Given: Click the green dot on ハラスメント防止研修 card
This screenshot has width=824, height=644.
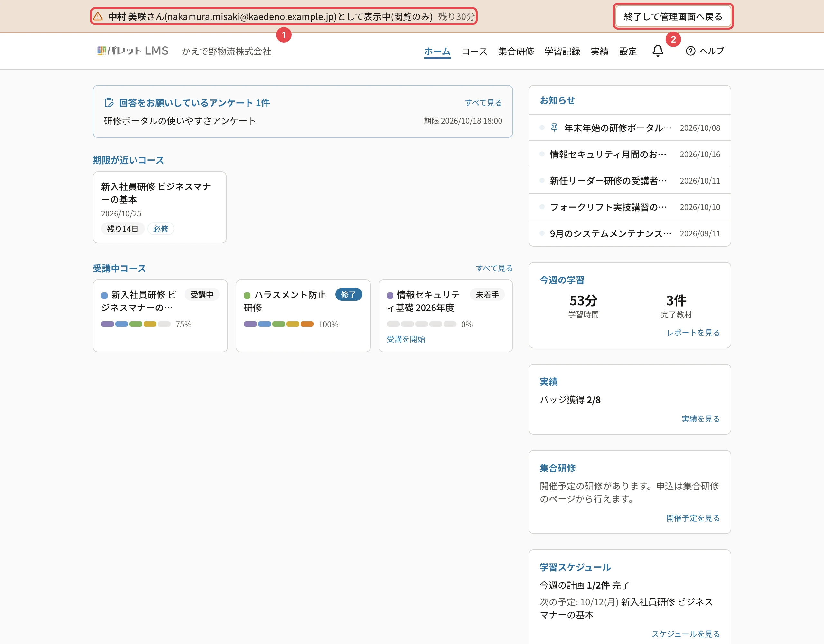Looking at the screenshot, I should 247,295.
